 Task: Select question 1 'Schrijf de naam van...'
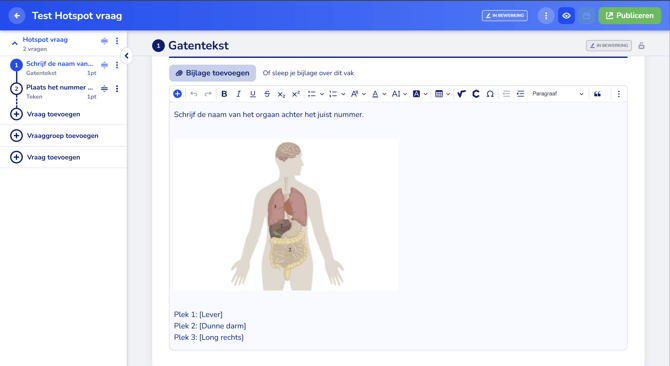(x=59, y=67)
